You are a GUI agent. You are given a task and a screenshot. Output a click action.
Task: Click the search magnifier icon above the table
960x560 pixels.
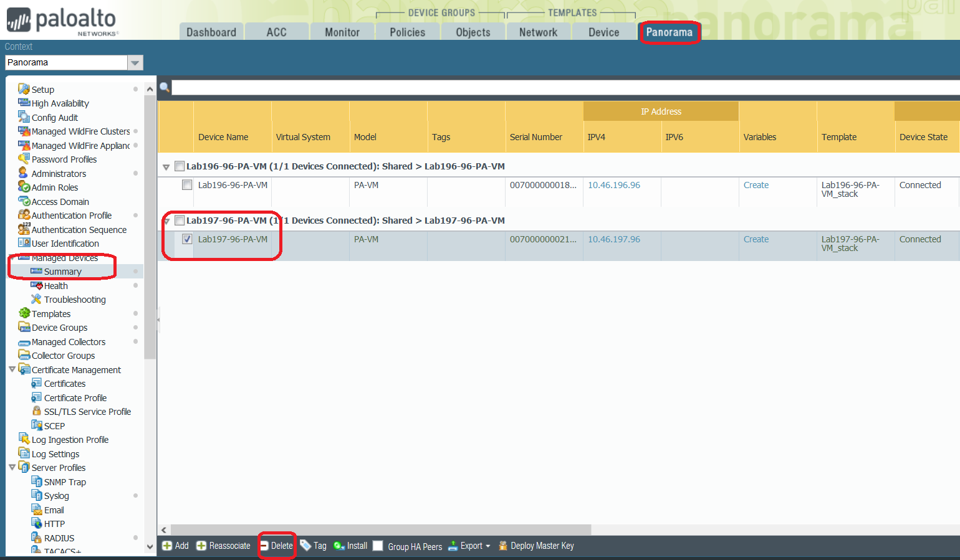pyautogui.click(x=164, y=87)
